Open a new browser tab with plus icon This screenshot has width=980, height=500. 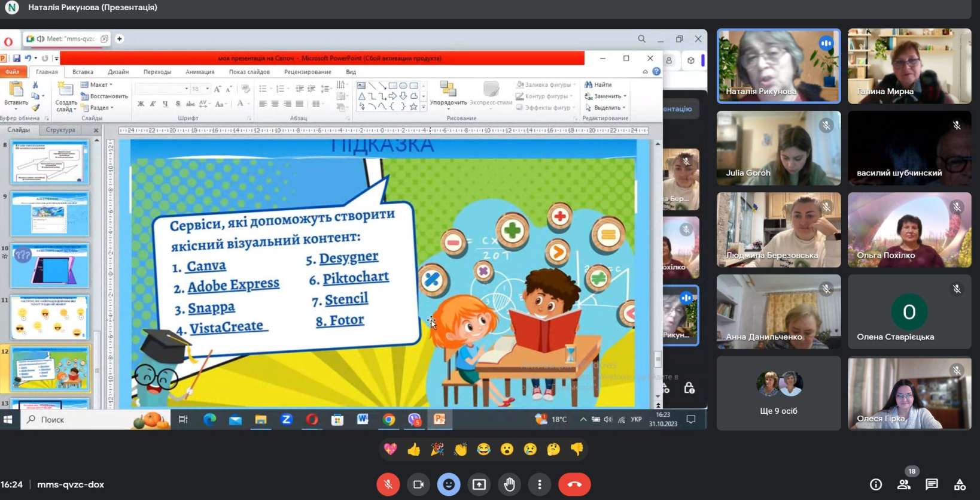[x=120, y=39]
